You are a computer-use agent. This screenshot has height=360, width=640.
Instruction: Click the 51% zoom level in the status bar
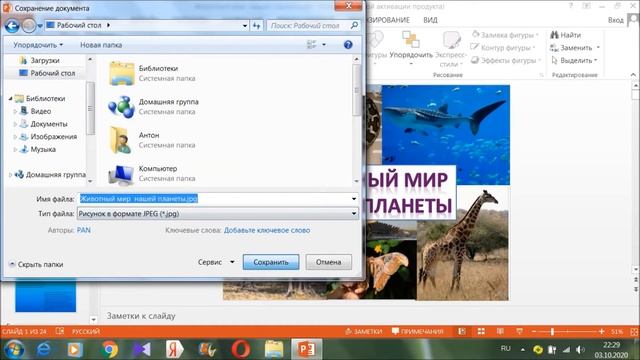[x=617, y=331]
